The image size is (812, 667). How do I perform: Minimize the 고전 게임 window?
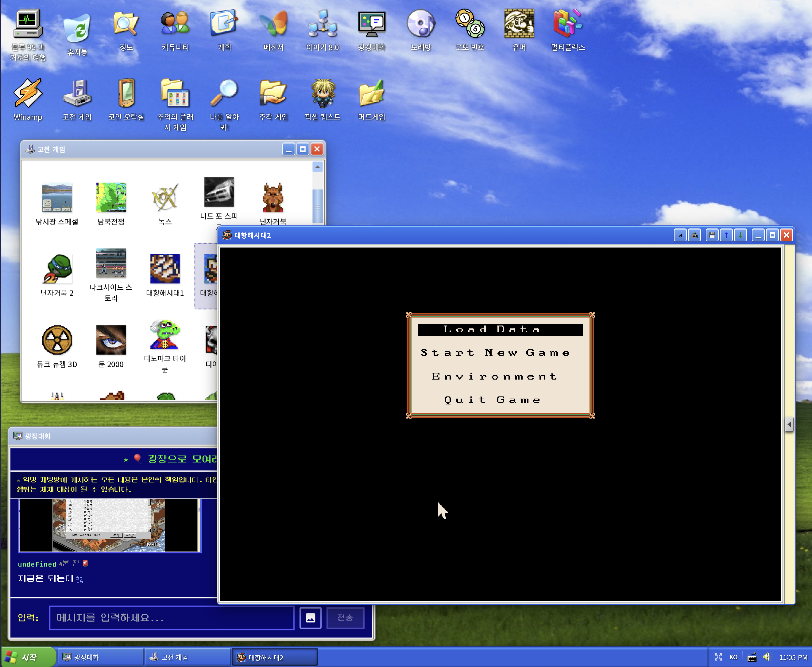(x=289, y=149)
